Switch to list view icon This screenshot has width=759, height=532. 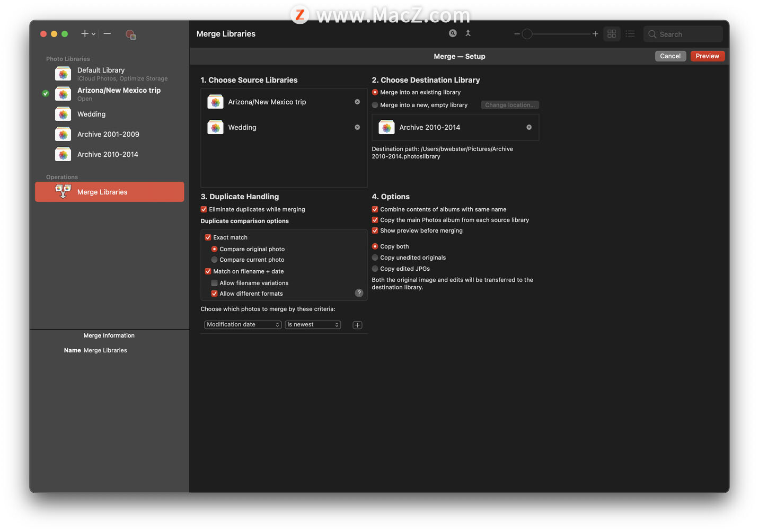click(630, 34)
